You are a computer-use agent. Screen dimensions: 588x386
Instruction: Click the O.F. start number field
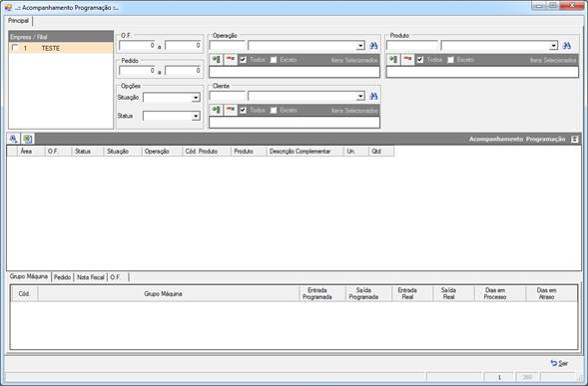[137, 45]
